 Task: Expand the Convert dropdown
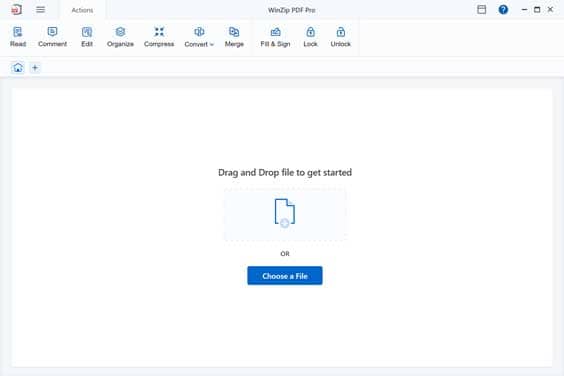pos(199,37)
